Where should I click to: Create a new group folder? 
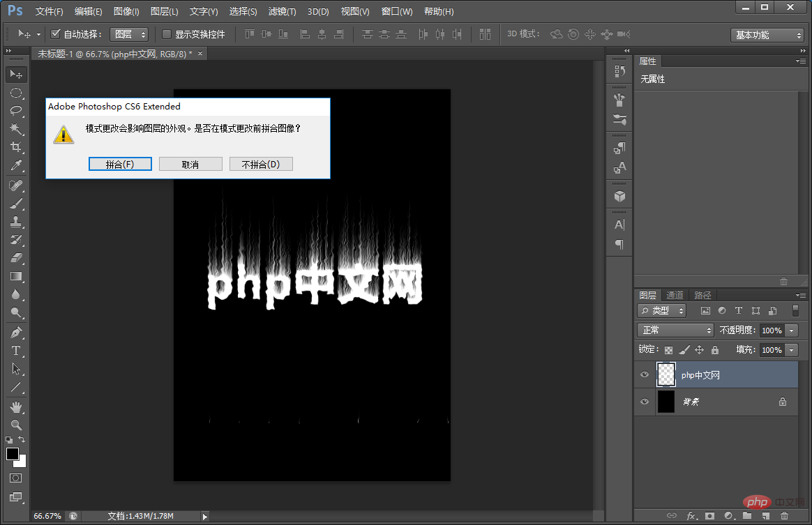pos(746,516)
